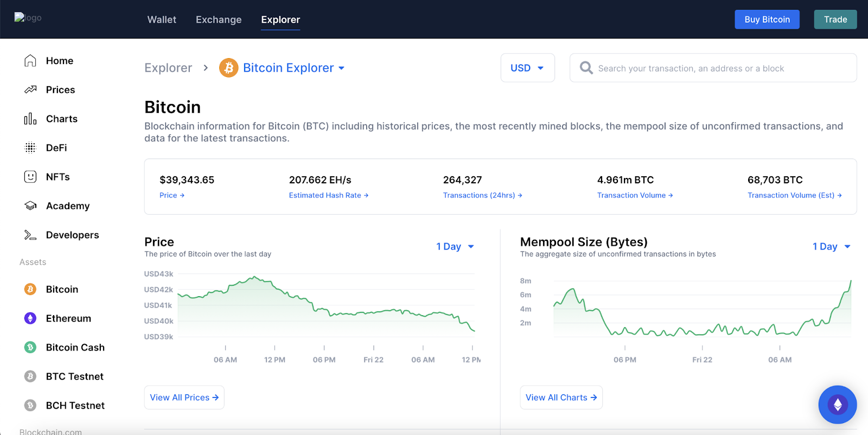
Task: Open Developers from the sidebar
Action: click(x=73, y=235)
